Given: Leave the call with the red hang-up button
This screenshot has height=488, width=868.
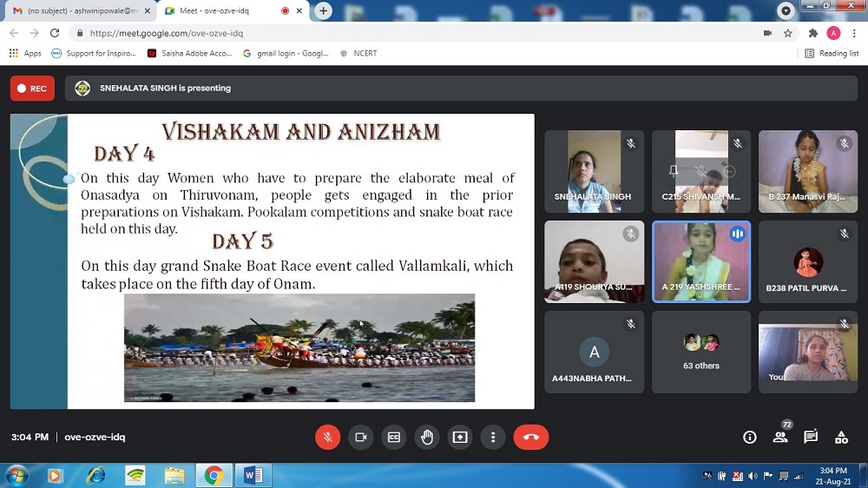Looking at the screenshot, I should coord(531,437).
